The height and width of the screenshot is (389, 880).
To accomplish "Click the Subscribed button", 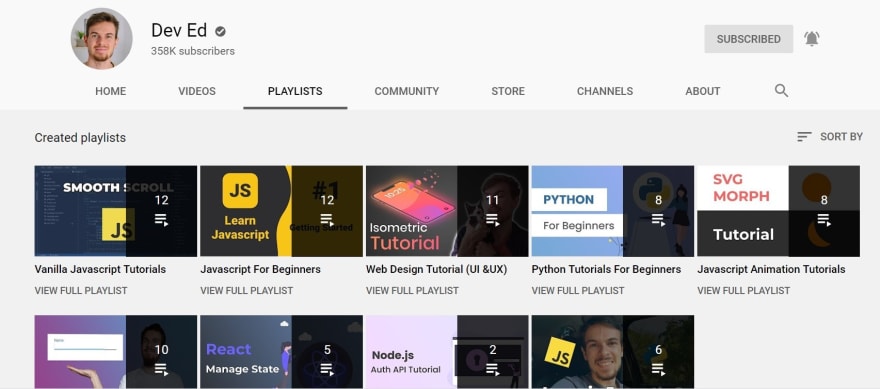I will (749, 39).
